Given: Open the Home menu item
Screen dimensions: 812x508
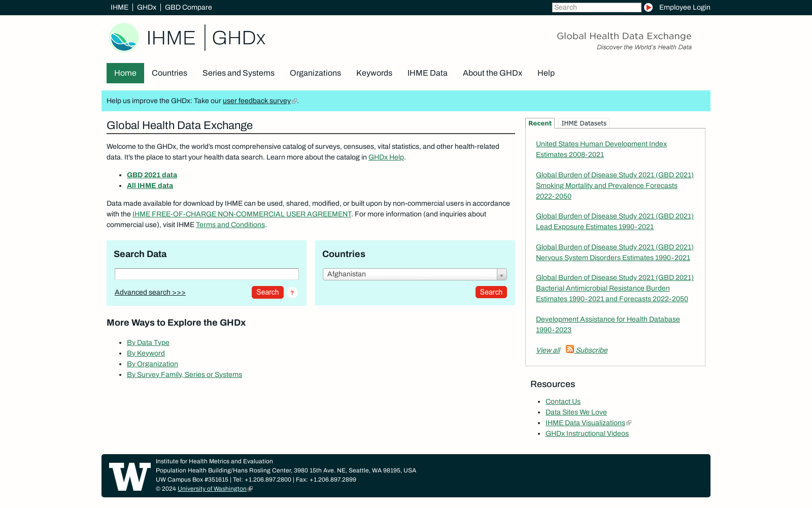Looking at the screenshot, I should tap(125, 73).
